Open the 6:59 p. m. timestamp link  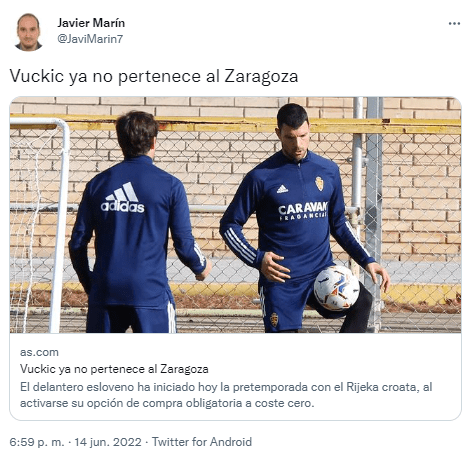coord(37,442)
